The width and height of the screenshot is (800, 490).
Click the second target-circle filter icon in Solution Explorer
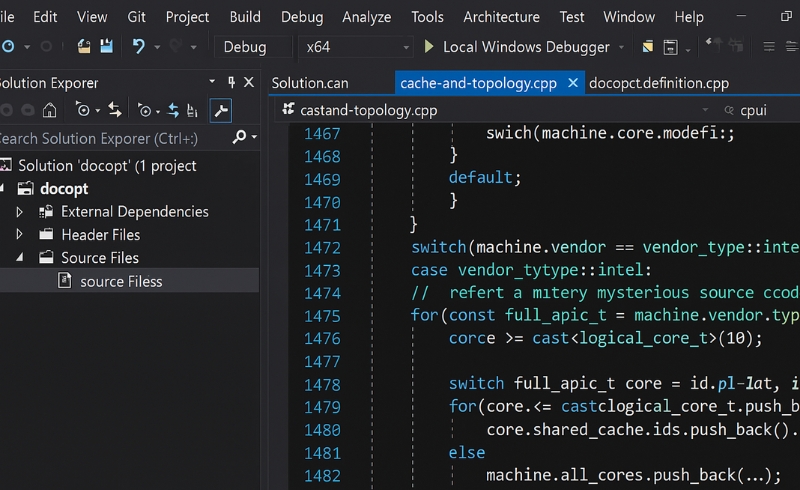[145, 110]
